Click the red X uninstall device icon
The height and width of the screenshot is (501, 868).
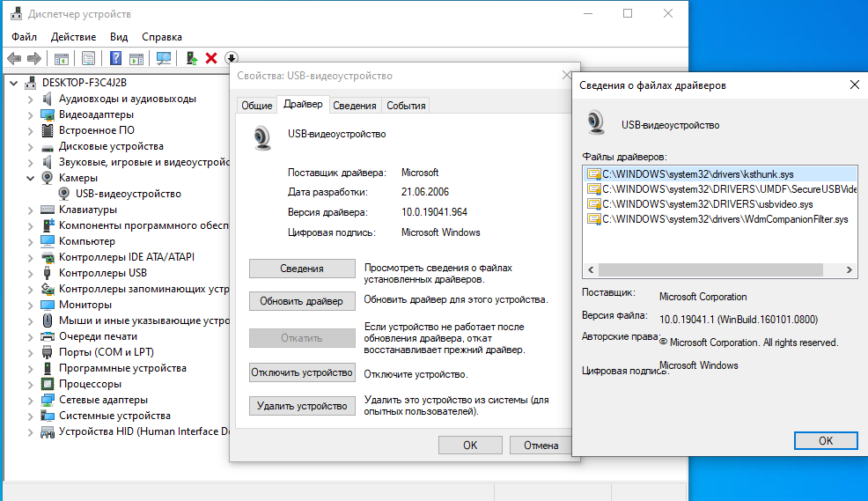(211, 58)
